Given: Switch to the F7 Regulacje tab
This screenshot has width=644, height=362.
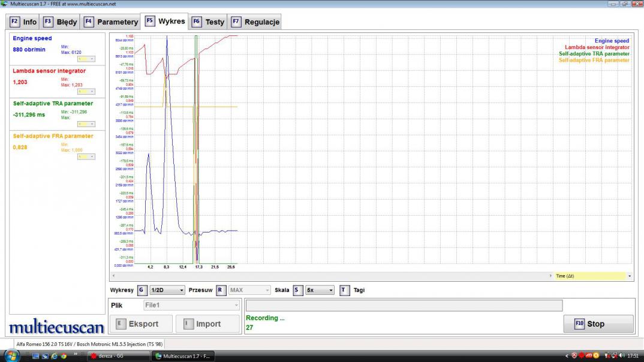Looking at the screenshot, I should [255, 22].
